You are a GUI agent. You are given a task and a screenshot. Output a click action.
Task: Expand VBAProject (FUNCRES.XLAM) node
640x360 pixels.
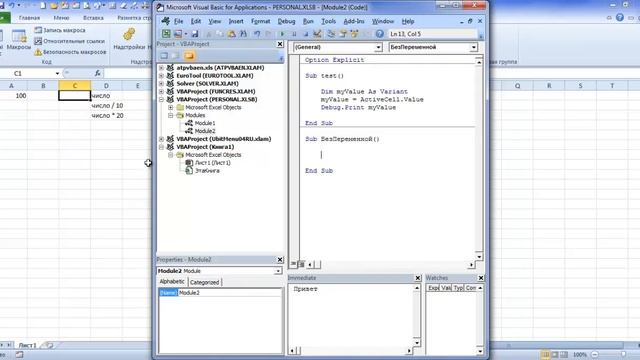pyautogui.click(x=161, y=91)
